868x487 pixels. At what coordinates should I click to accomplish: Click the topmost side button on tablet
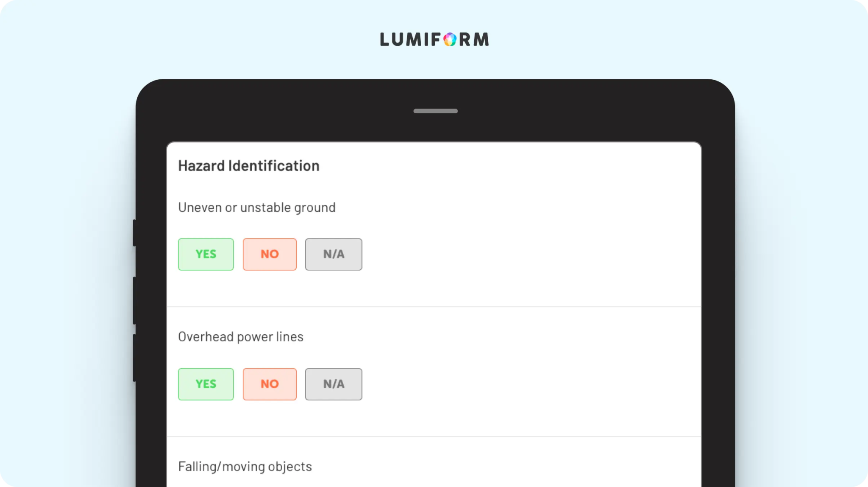(134, 233)
